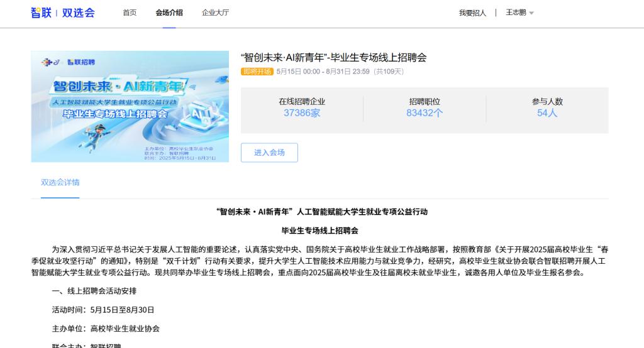The height and width of the screenshot is (348, 644).
Task: Select the 双选会详情 tab
Action: tap(60, 183)
